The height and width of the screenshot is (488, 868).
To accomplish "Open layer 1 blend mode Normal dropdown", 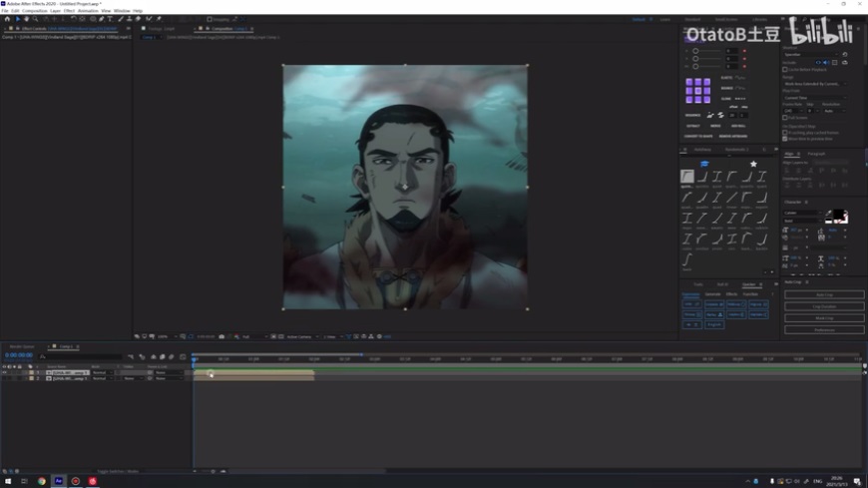I will [103, 373].
